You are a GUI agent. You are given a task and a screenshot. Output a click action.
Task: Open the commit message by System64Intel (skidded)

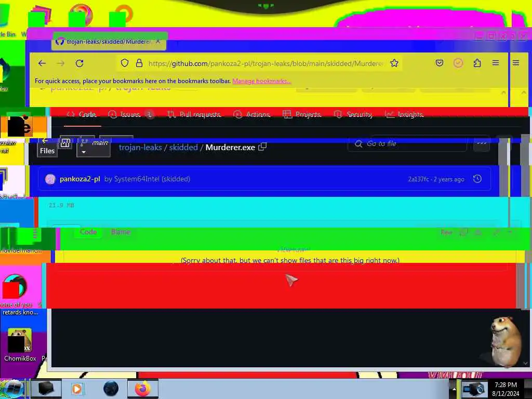coord(147,179)
